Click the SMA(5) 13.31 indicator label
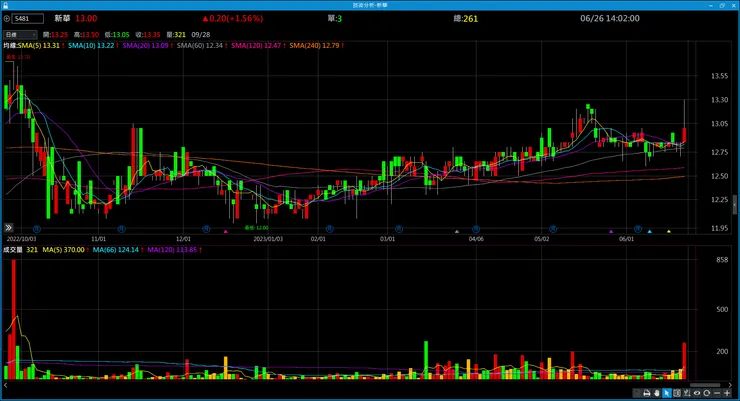Screen dimensions: 740x401 (41, 45)
